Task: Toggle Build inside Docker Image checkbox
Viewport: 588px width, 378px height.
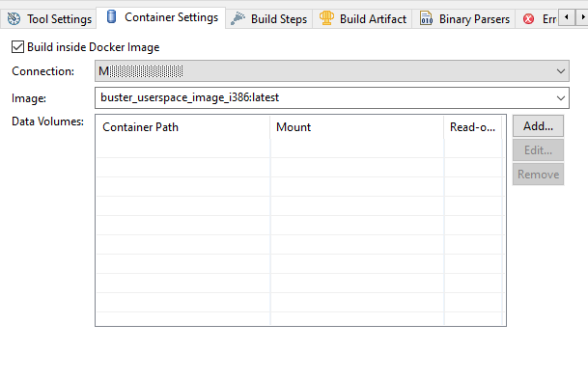Action: tap(17, 47)
